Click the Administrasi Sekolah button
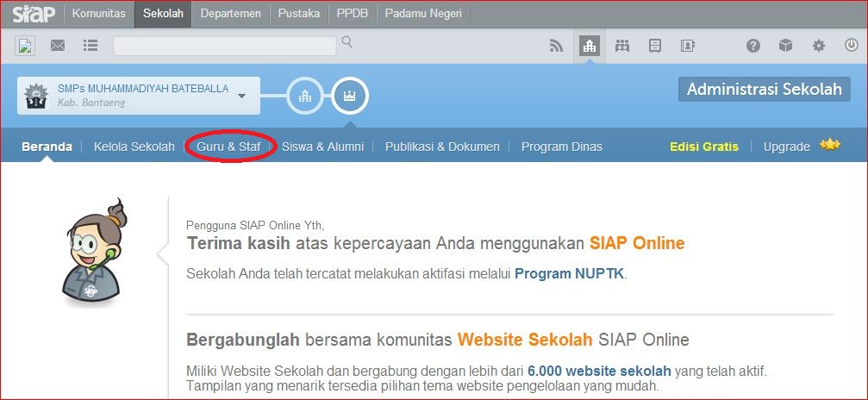 point(765,89)
